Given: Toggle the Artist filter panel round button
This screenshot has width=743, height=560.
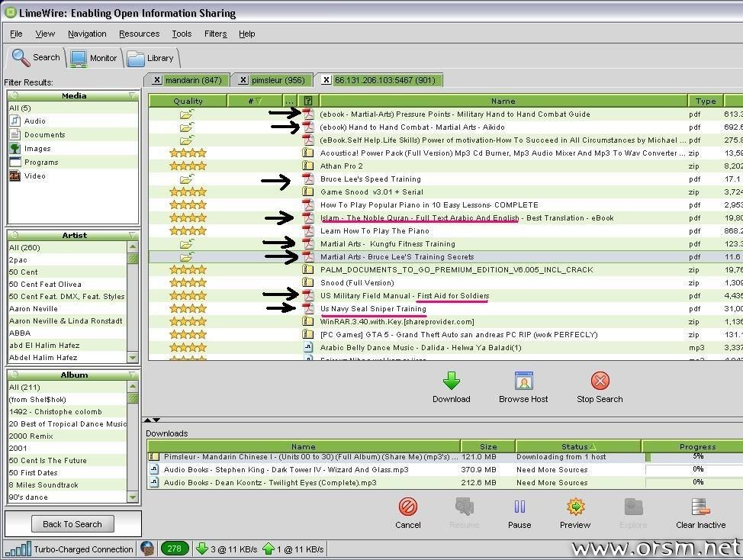Looking at the screenshot, I should coord(14,235).
